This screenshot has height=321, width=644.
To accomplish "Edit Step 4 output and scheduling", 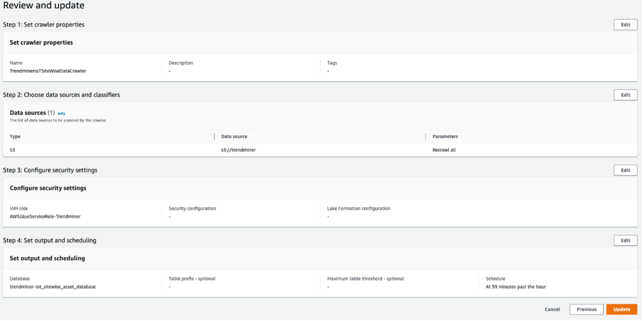I will coord(625,240).
